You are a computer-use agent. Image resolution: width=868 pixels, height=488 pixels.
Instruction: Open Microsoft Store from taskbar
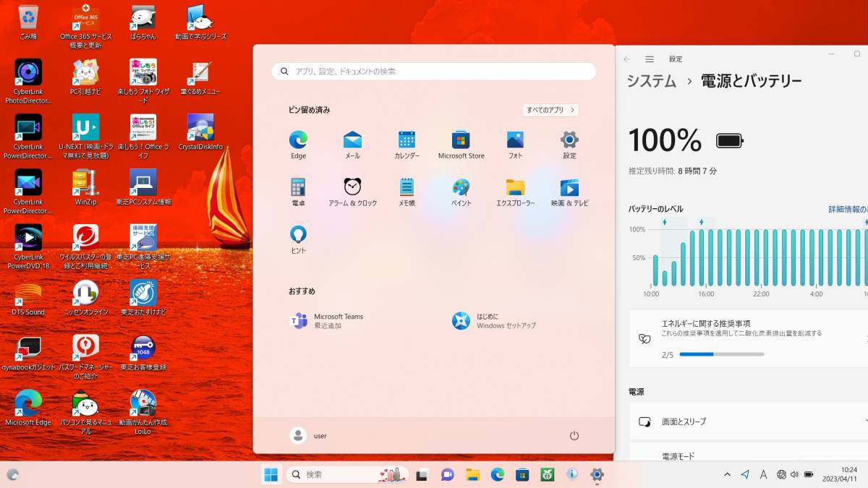tap(522, 474)
